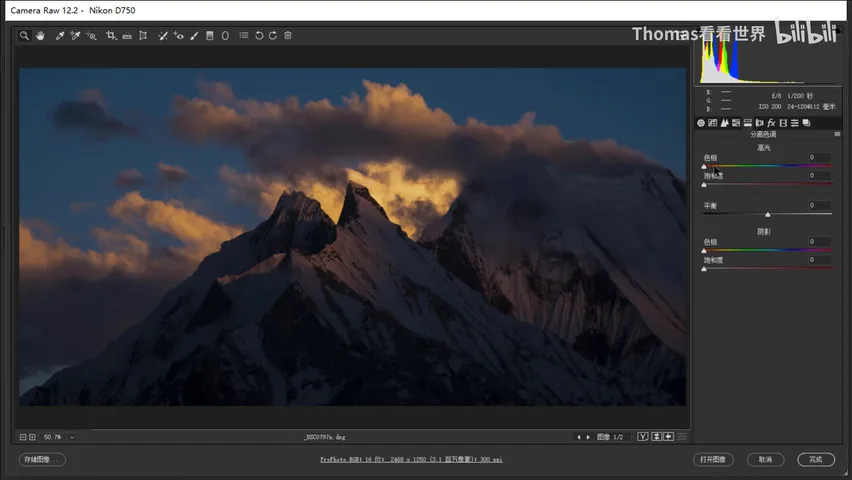
Task: Open the Detail panel tab
Action: [x=724, y=123]
